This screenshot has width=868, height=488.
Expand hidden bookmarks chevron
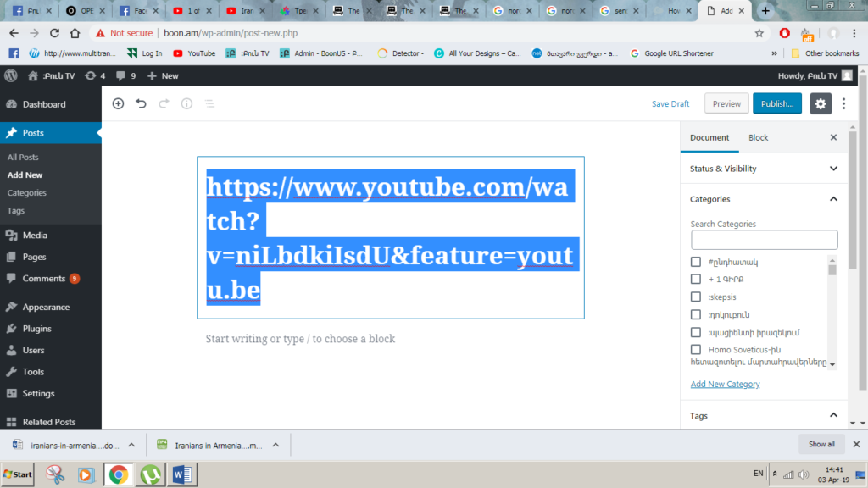[774, 53]
